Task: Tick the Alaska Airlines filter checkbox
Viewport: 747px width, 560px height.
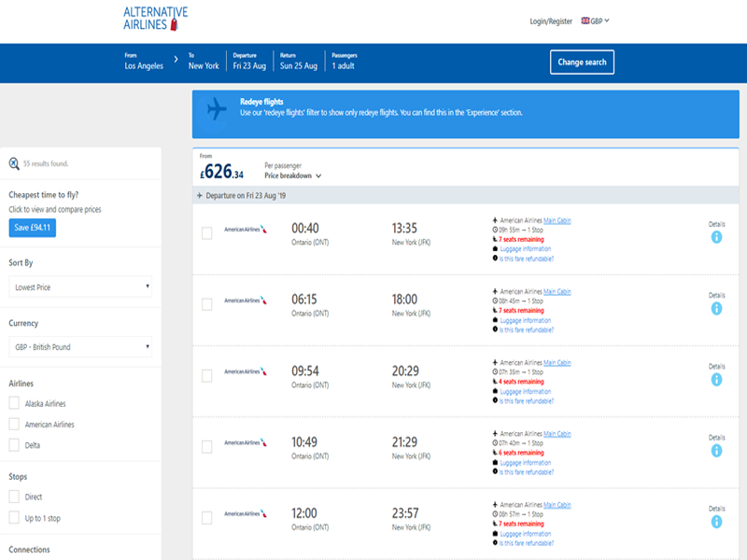Action: (14, 403)
